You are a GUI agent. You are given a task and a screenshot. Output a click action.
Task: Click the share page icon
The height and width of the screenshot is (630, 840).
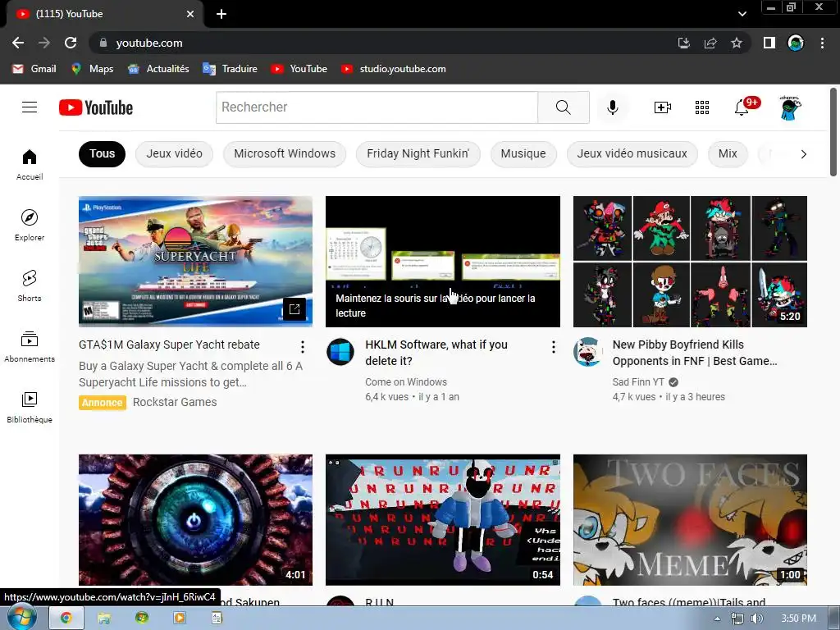[x=710, y=43]
